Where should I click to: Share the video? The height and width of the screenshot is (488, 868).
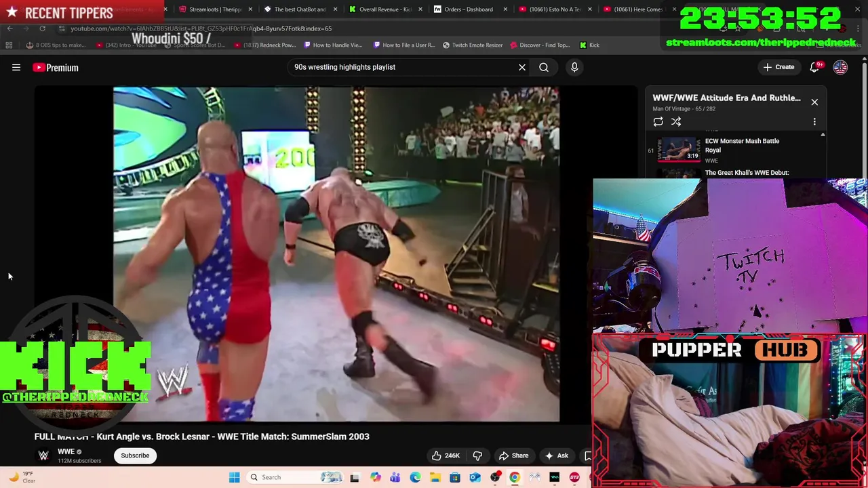click(x=513, y=455)
